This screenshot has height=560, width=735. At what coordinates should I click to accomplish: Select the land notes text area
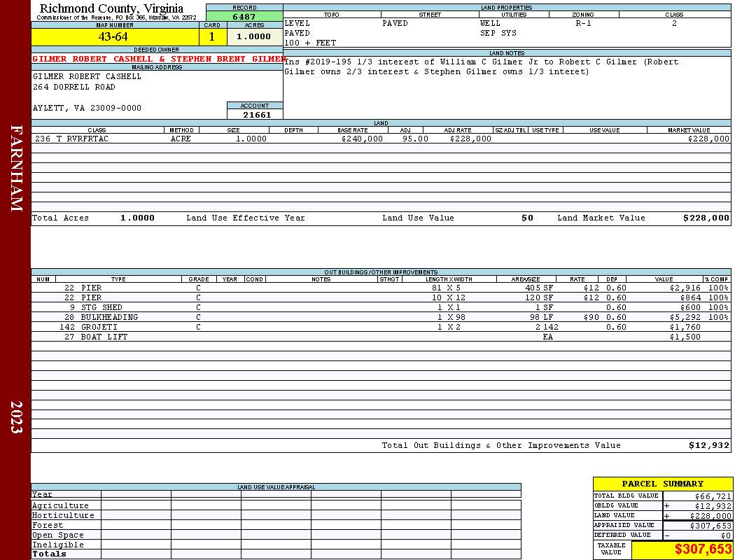(x=507, y=87)
